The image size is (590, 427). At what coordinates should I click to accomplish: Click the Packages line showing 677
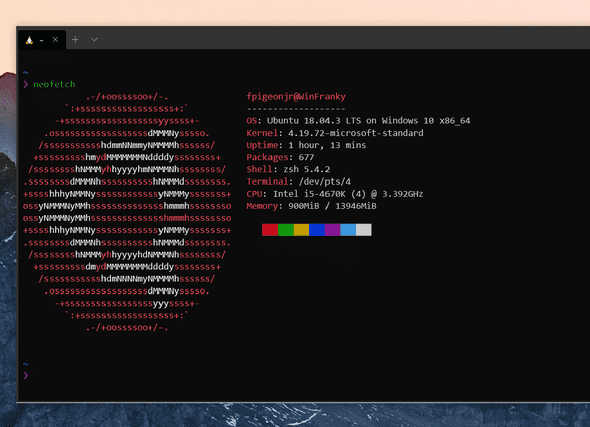(280, 157)
